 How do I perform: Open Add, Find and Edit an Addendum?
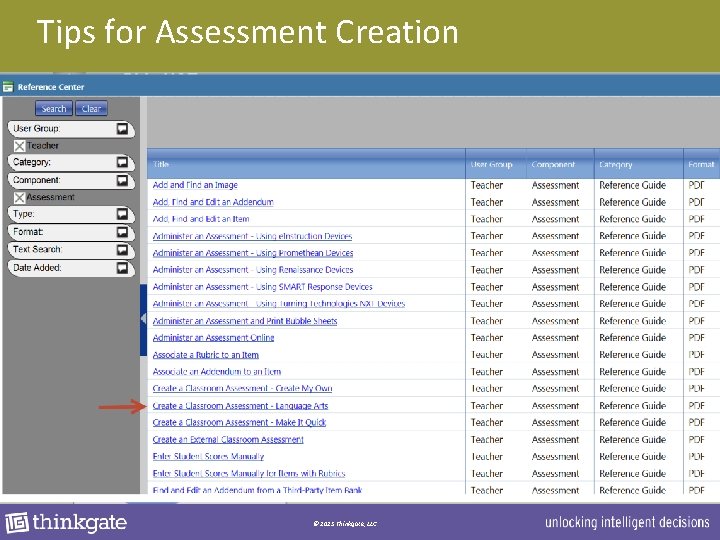click(213, 202)
